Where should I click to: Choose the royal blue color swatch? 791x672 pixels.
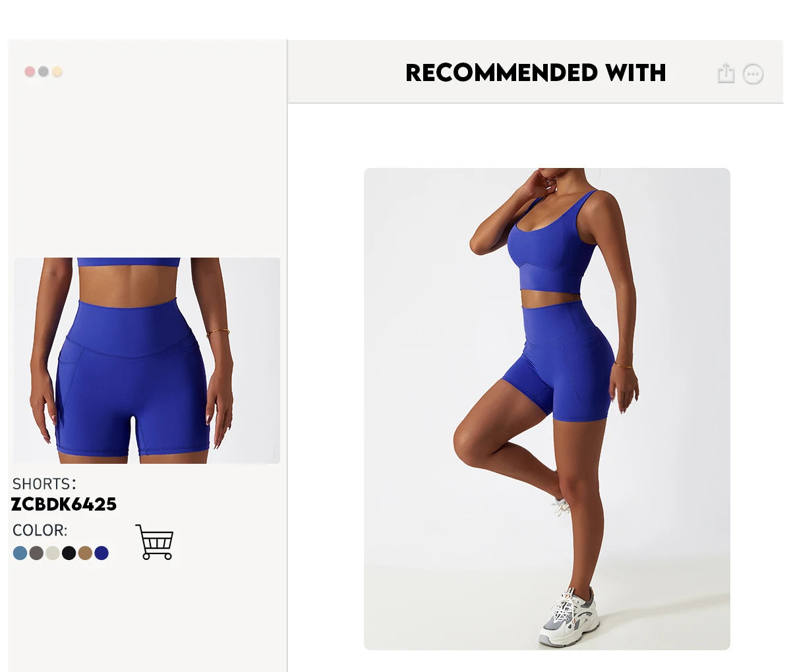102,553
